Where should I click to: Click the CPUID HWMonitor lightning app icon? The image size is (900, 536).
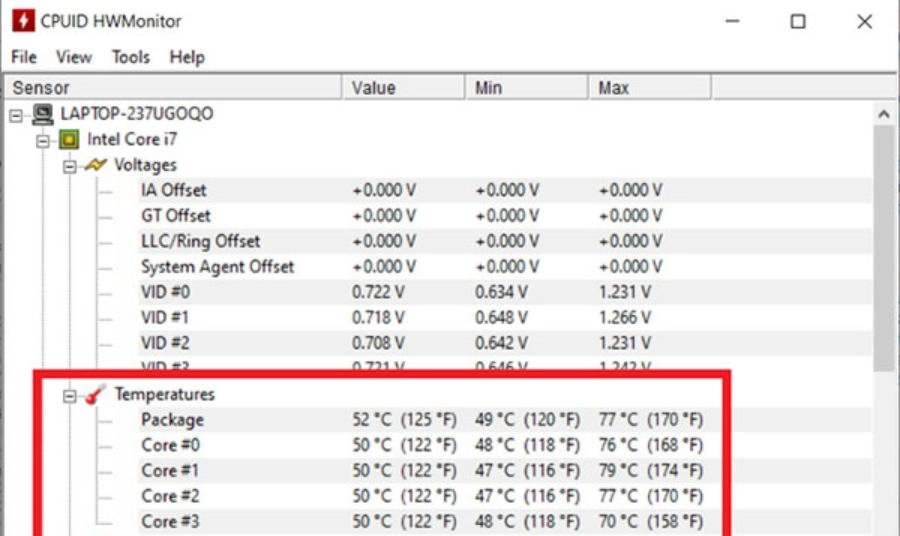23,21
